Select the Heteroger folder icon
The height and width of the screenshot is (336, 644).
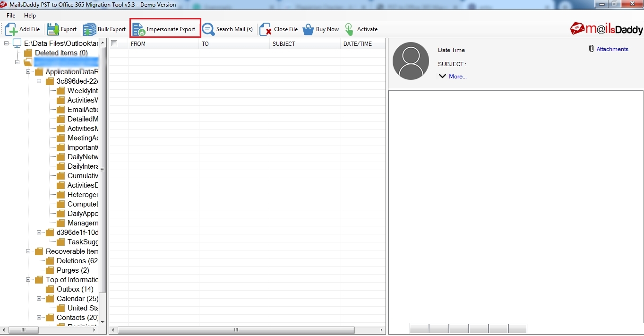click(61, 194)
